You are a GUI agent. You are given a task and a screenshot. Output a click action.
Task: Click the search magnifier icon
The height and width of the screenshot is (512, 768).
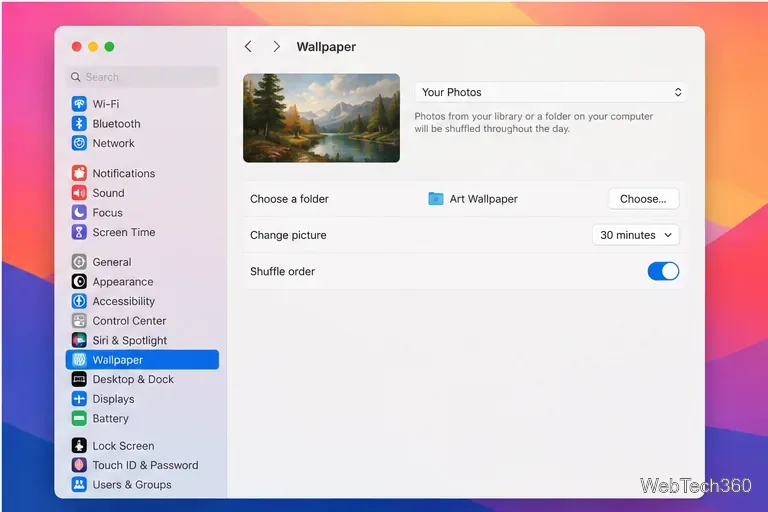click(75, 77)
